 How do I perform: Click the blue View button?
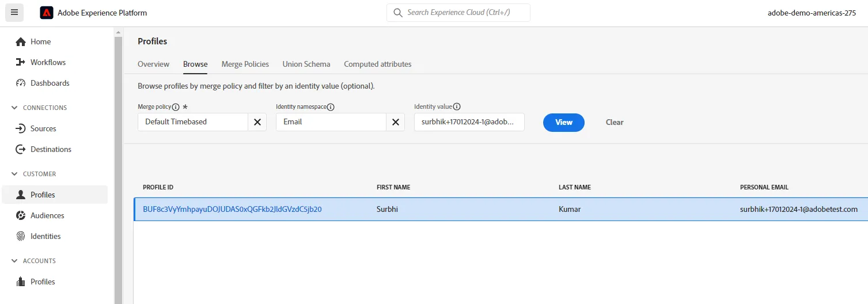click(x=564, y=122)
